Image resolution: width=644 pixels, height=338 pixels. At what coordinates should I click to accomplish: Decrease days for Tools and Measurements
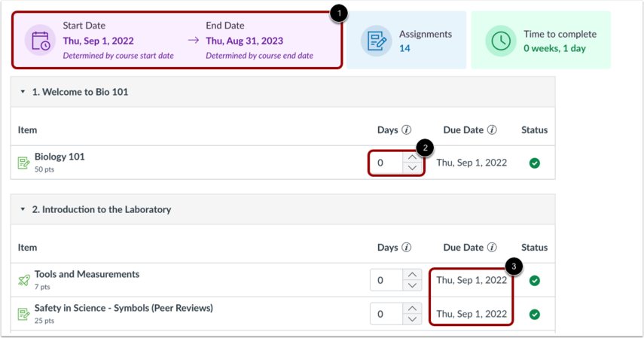(412, 285)
